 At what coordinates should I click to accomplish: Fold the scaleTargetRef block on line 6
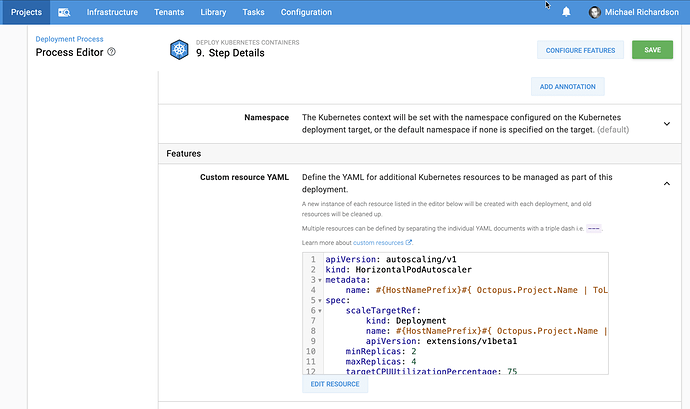[x=320, y=311]
